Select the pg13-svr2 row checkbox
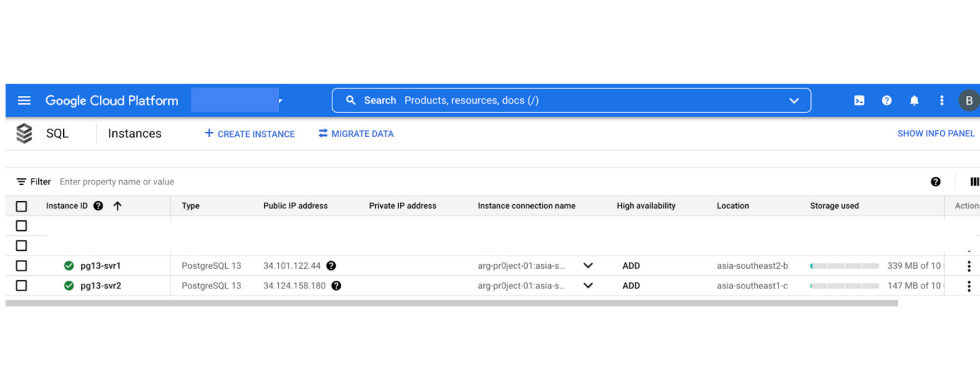 21,286
